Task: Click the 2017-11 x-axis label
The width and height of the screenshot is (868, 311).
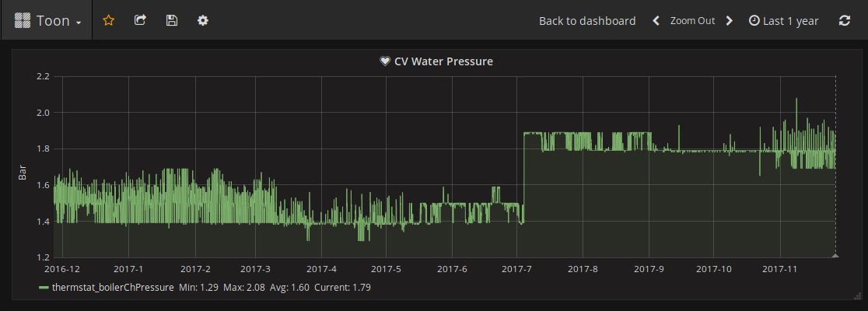Action: 779,269
